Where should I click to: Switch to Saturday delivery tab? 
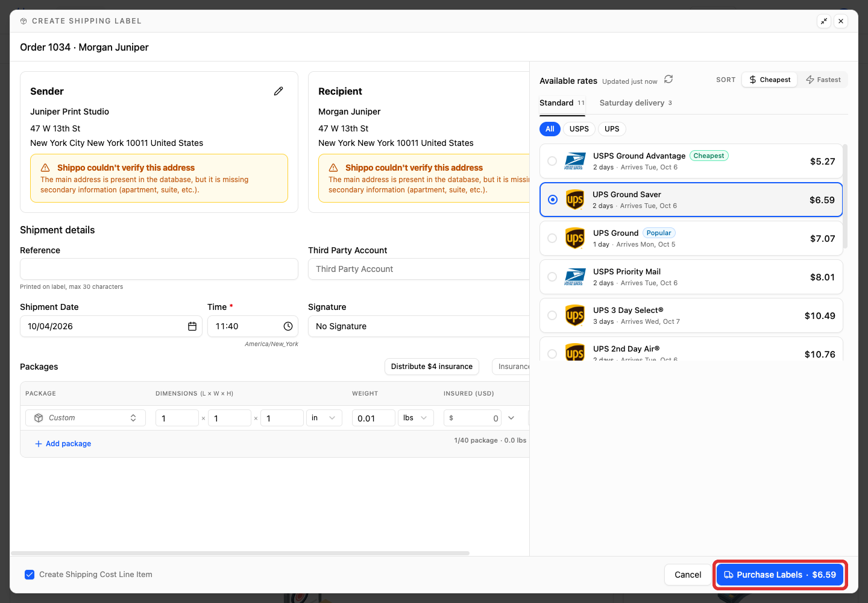(636, 103)
